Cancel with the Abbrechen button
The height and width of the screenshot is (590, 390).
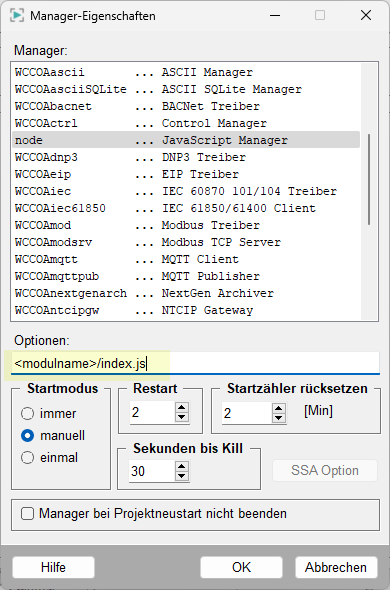(336, 567)
